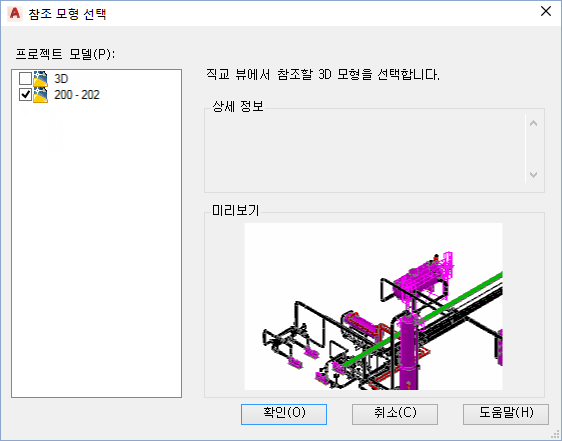Enable the 3D model checkbox
This screenshot has height=441, width=562.
(x=25, y=79)
